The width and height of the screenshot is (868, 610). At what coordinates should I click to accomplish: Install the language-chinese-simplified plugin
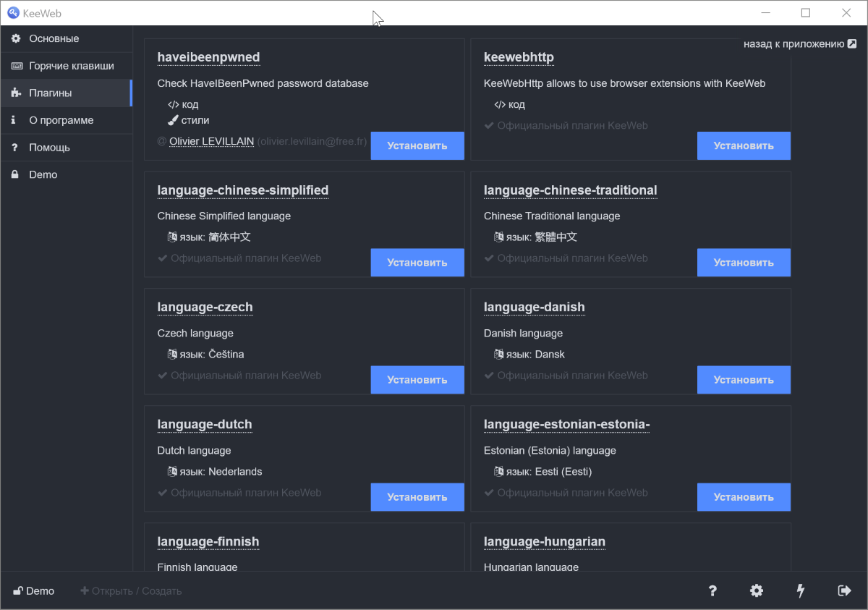pos(417,263)
